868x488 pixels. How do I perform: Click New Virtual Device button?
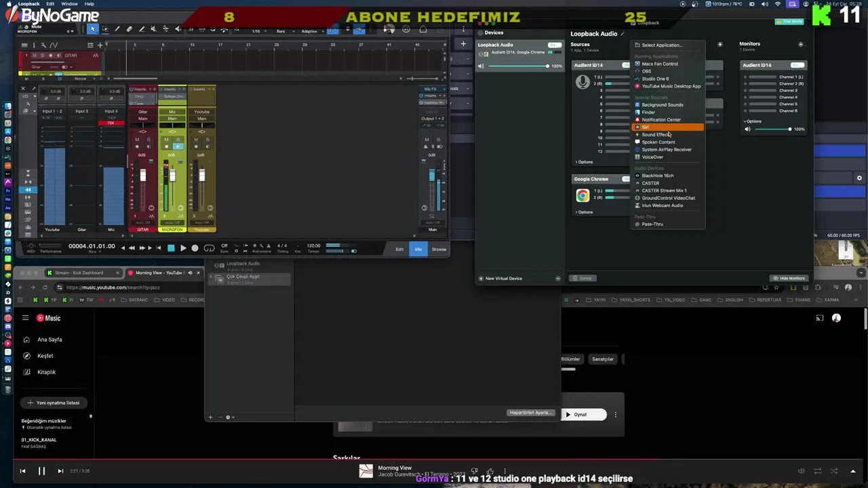click(500, 279)
